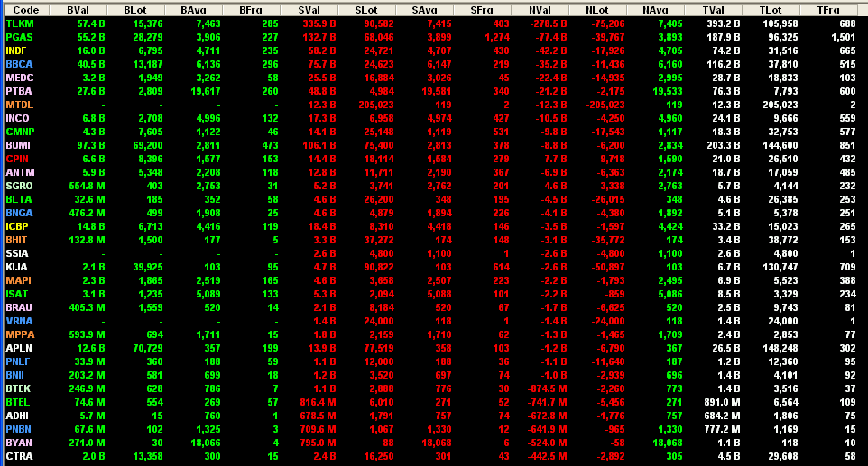This screenshot has width=868, height=466.
Task: Click the INCO stock code
Action: 17,118
